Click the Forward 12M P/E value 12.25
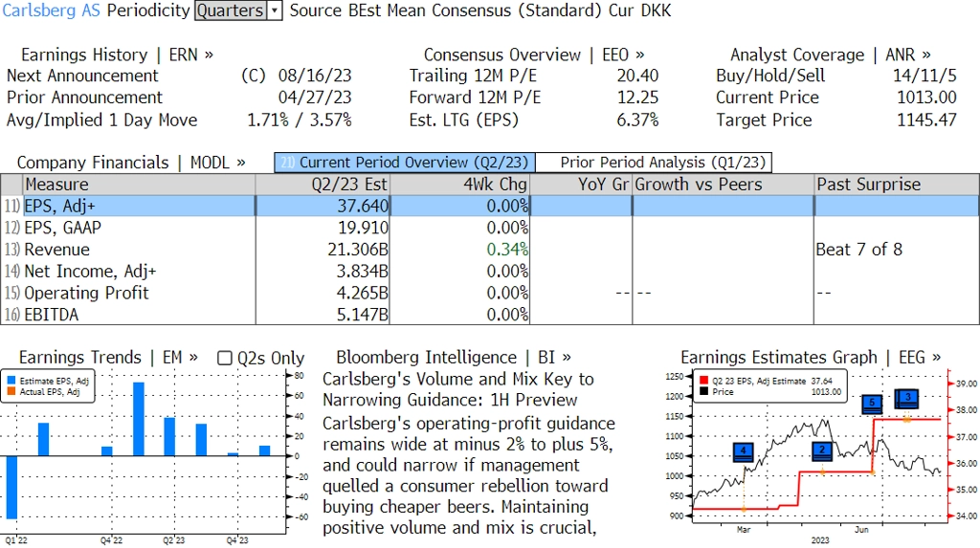Viewport: 980px width, 548px height. [637, 98]
